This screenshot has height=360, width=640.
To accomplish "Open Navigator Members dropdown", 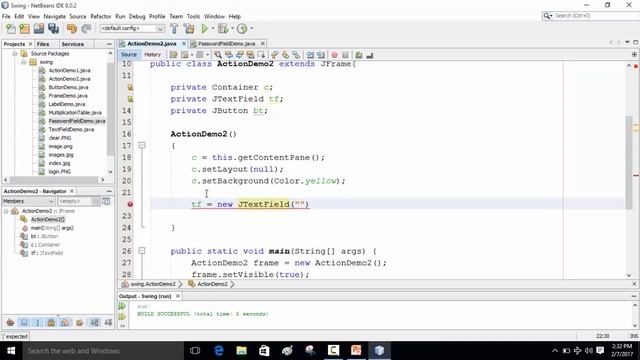I will 28,201.
